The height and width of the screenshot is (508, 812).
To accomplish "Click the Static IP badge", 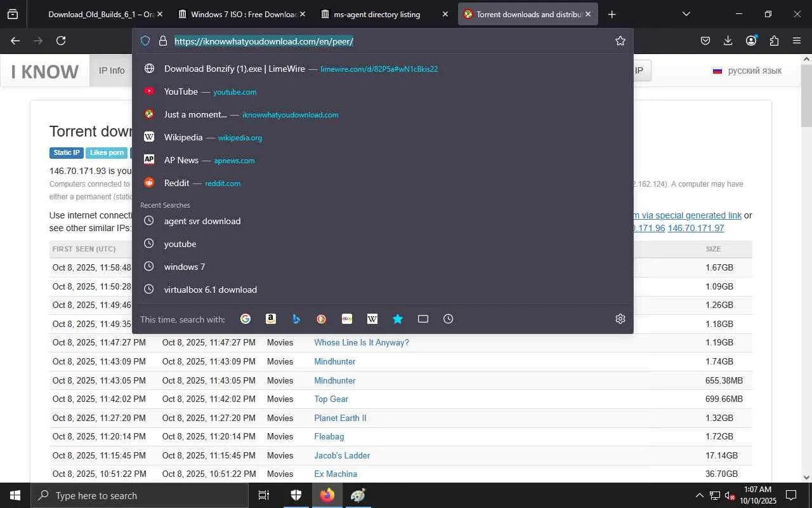I will pyautogui.click(x=67, y=152).
